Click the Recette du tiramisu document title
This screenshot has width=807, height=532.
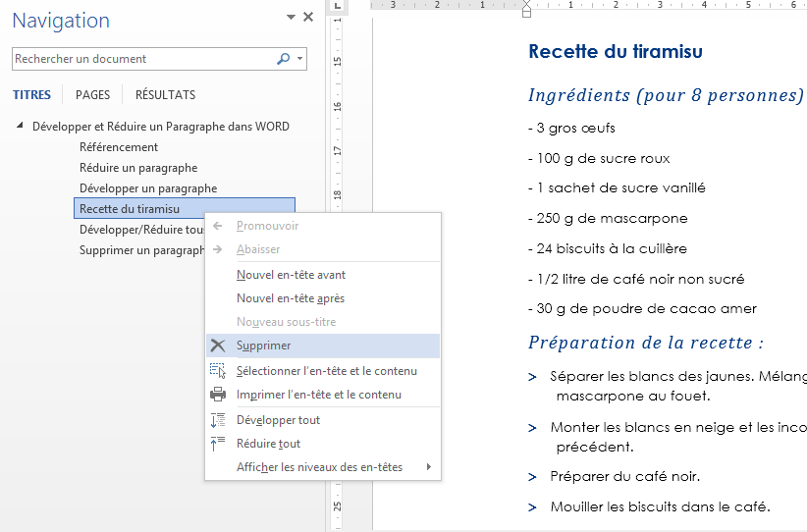pos(615,52)
